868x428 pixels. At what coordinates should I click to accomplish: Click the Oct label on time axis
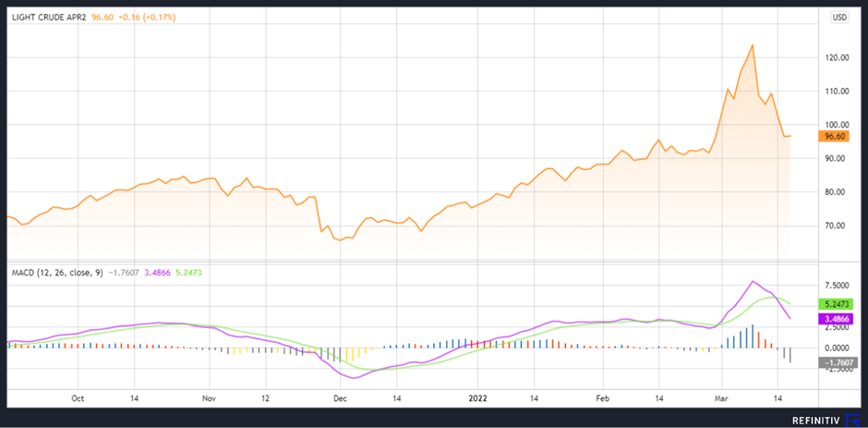[78, 398]
